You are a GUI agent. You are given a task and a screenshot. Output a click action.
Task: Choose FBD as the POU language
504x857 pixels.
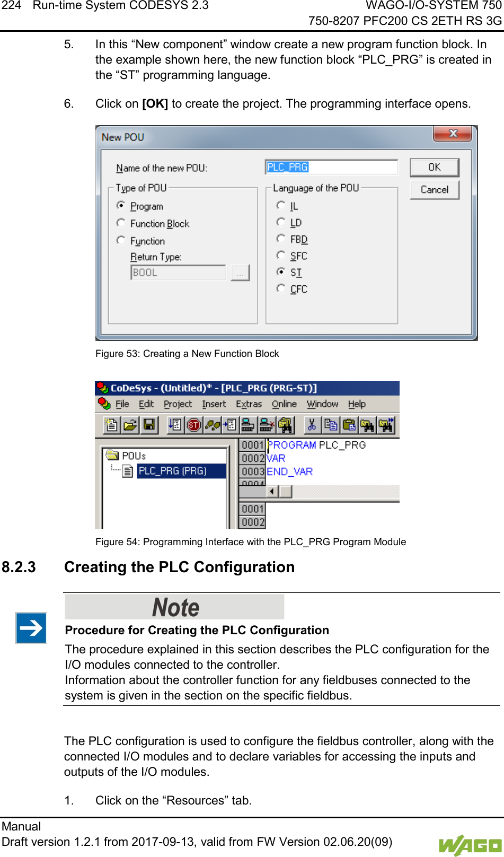point(281,239)
